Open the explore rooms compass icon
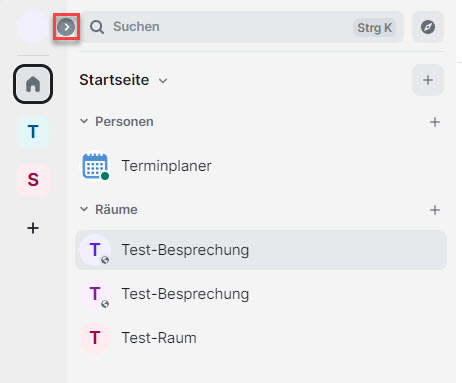This screenshot has height=383, width=462. tap(428, 27)
